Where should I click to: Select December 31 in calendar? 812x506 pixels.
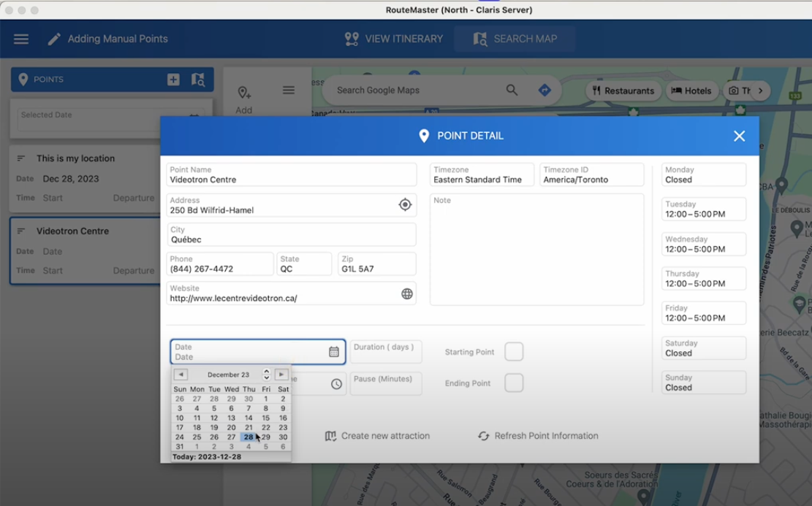click(x=180, y=447)
